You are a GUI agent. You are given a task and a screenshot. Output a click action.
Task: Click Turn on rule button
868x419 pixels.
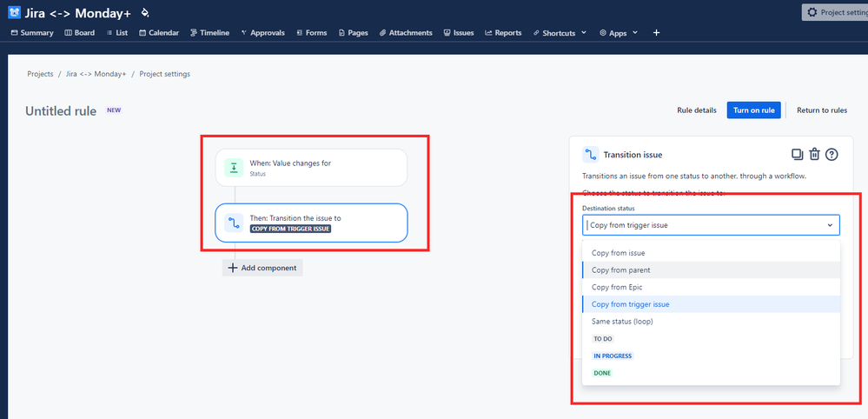[x=754, y=110]
